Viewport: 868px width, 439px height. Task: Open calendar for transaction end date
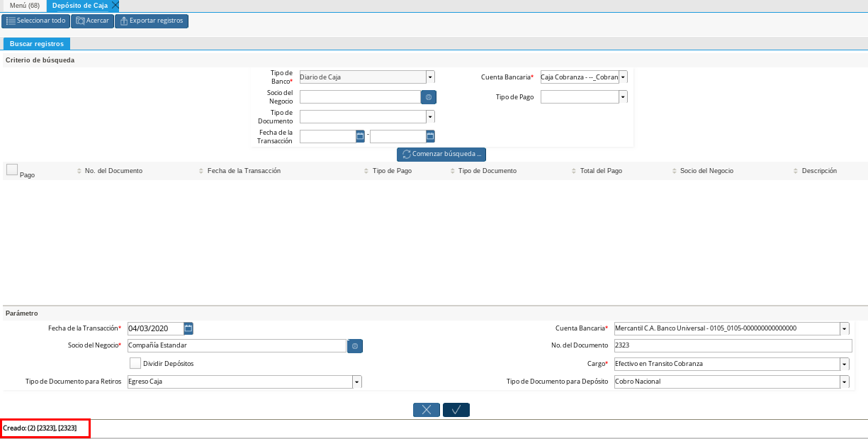430,136
